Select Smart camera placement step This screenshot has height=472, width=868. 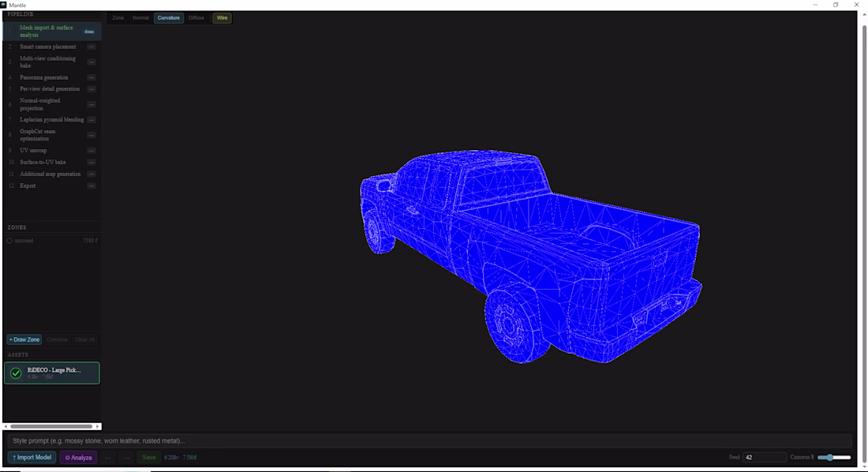point(52,47)
